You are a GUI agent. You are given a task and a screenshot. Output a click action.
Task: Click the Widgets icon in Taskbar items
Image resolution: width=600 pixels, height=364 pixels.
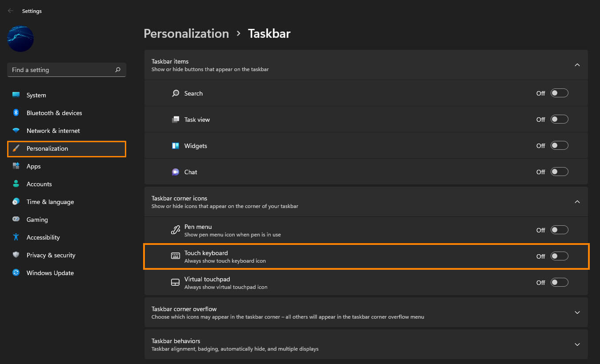176,146
